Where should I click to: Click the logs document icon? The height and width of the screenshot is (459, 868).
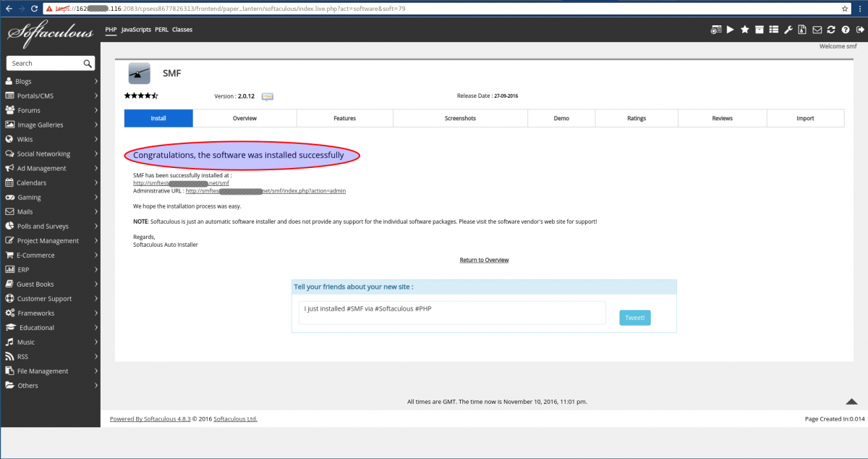point(802,30)
